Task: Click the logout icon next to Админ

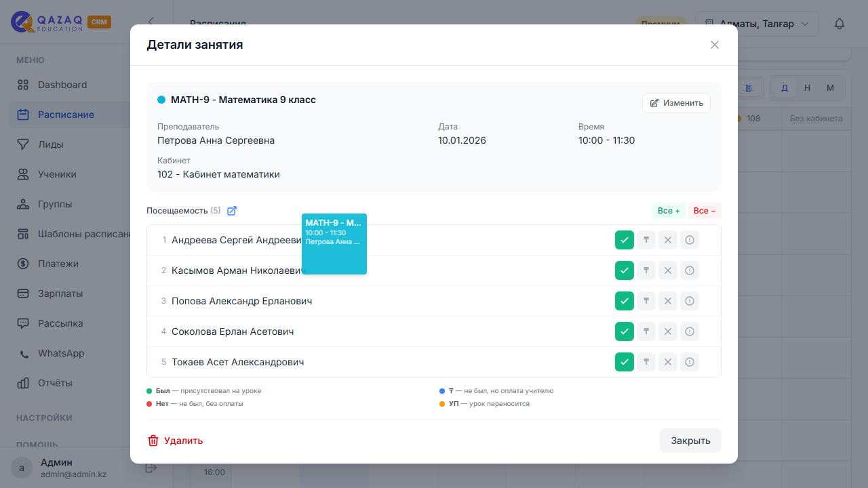Action: point(151,468)
